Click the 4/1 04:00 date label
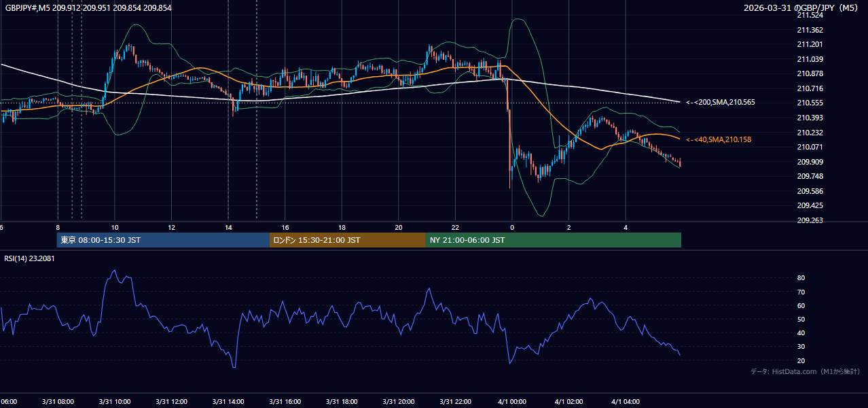The height and width of the screenshot is (408, 868). pyautogui.click(x=626, y=402)
